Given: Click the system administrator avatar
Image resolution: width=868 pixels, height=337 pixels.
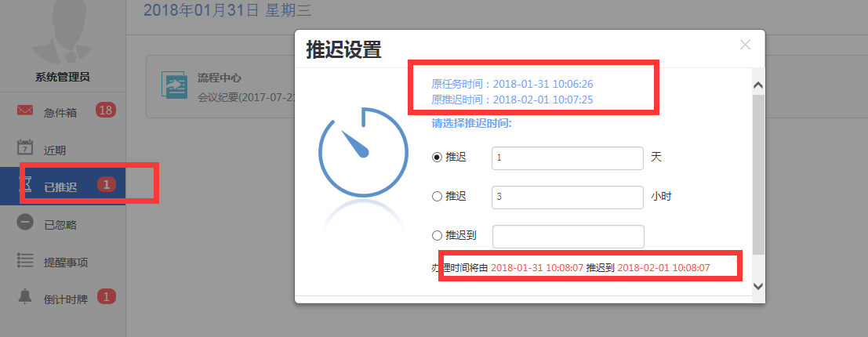Looking at the screenshot, I should tap(61, 31).
